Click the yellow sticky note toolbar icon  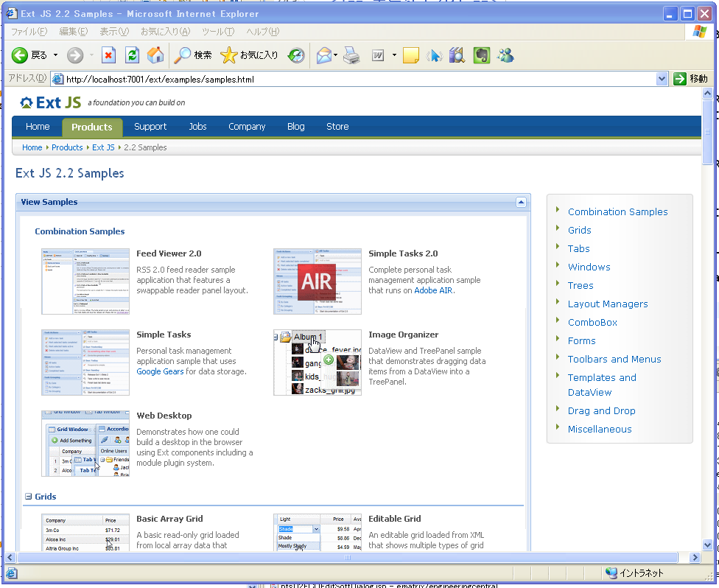(411, 55)
